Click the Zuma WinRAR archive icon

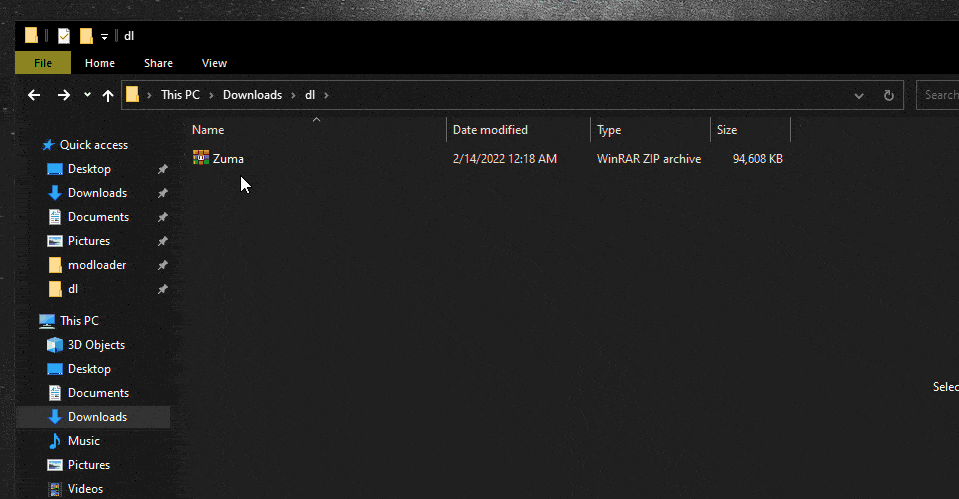201,158
